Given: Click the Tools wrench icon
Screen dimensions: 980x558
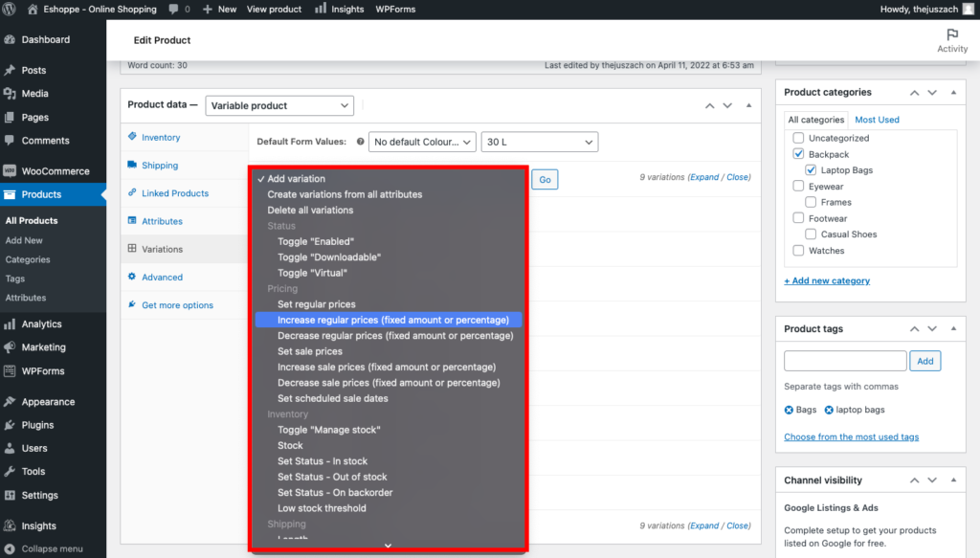Looking at the screenshot, I should pos(10,472).
